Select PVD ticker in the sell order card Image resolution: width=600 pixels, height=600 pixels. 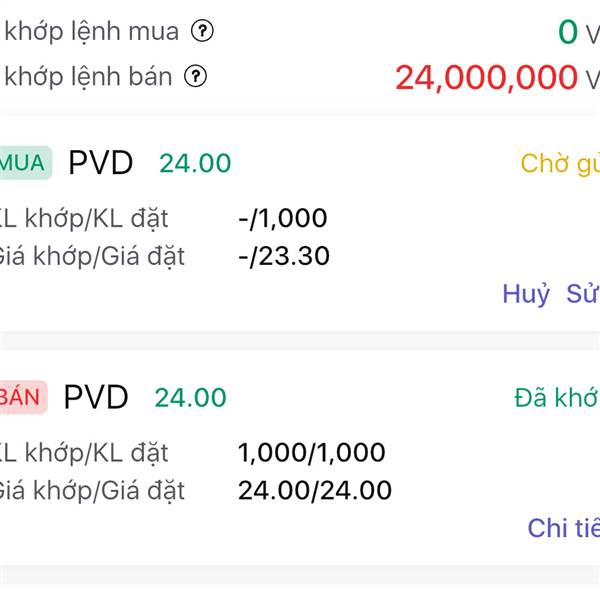pyautogui.click(x=96, y=397)
